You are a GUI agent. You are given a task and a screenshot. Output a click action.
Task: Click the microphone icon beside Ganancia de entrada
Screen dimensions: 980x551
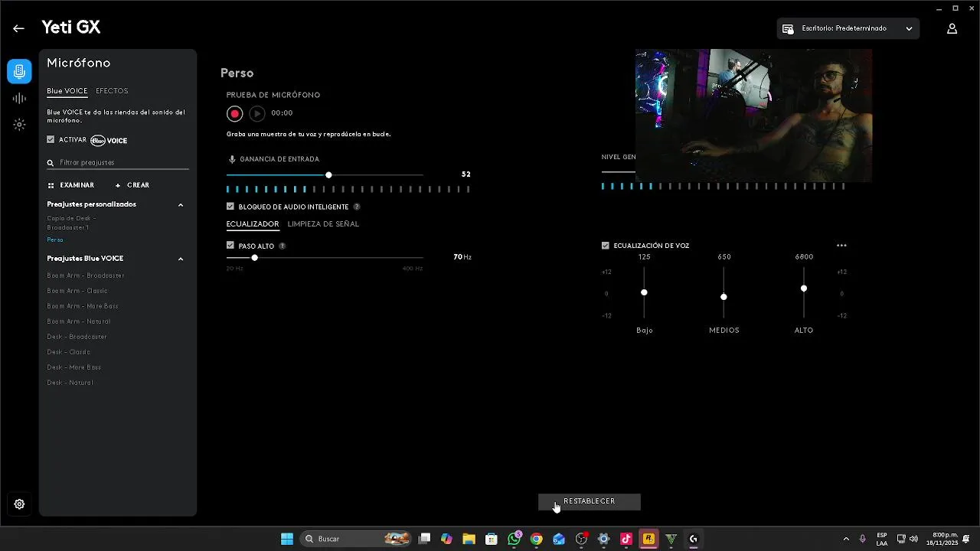click(x=232, y=159)
